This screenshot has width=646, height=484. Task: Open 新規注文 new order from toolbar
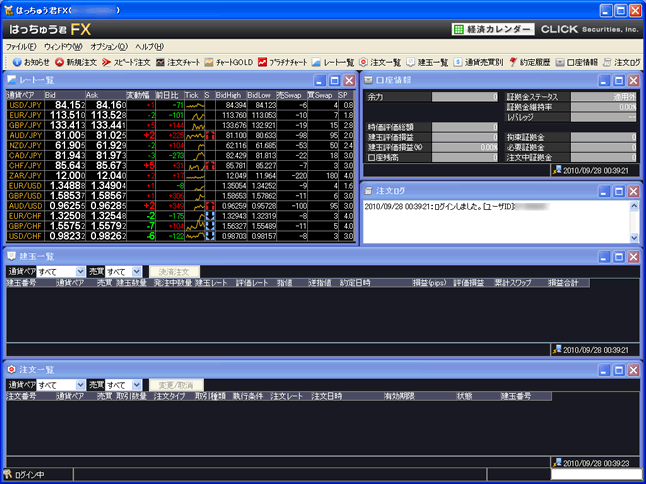coord(76,62)
